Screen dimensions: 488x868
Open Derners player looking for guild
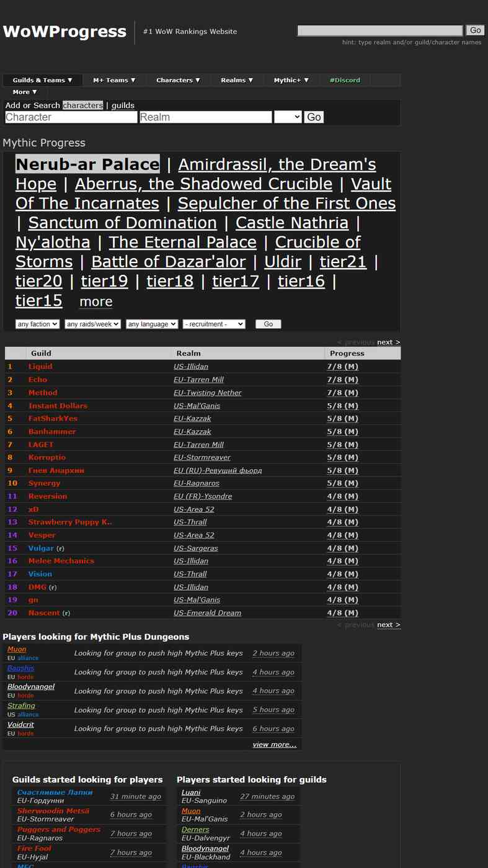[x=195, y=830]
